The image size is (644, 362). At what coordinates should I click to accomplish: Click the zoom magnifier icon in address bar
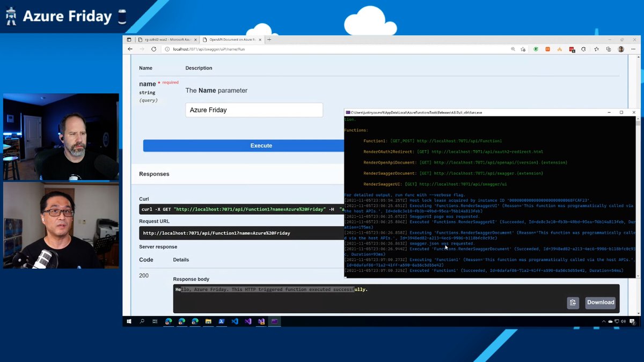(513, 49)
